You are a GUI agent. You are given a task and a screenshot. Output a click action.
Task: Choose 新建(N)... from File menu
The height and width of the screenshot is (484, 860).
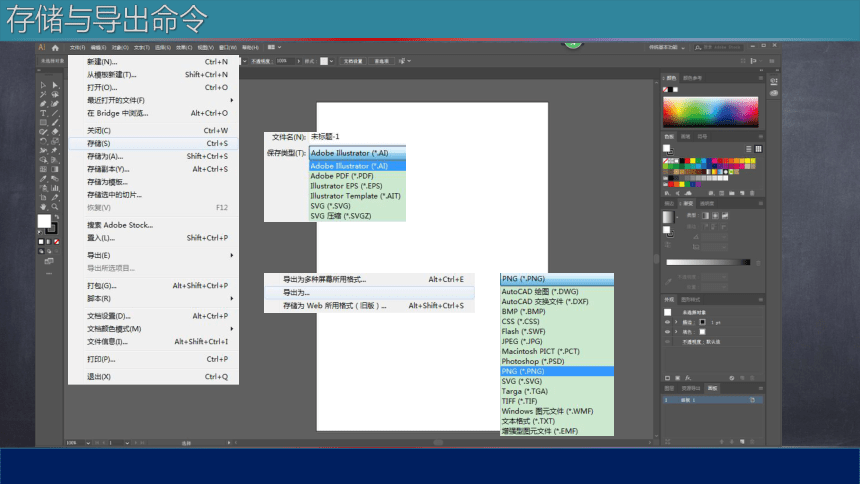point(154,62)
